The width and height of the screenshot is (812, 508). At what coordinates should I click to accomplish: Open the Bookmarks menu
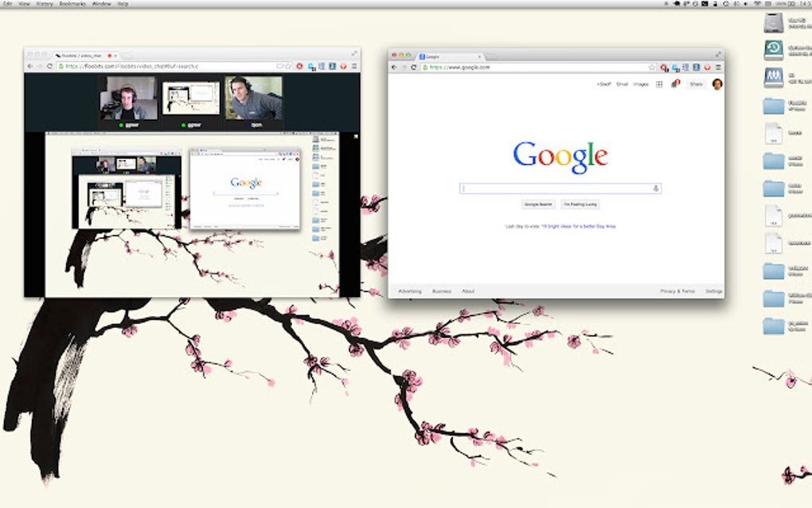(x=72, y=3)
